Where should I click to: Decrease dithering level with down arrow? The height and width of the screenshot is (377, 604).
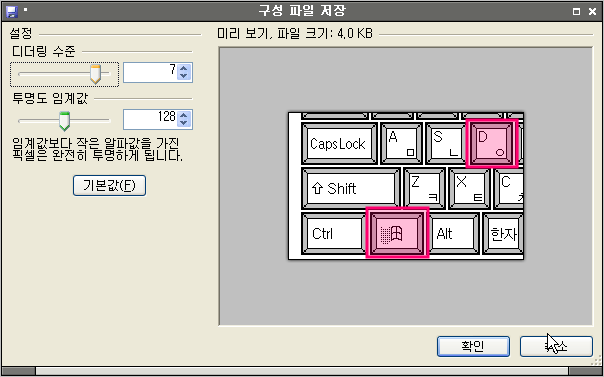coord(183,76)
